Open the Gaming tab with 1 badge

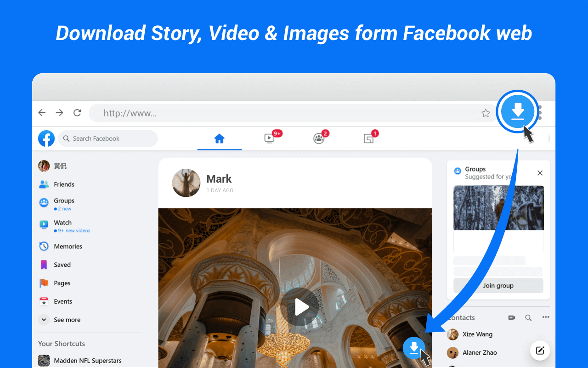(370, 138)
